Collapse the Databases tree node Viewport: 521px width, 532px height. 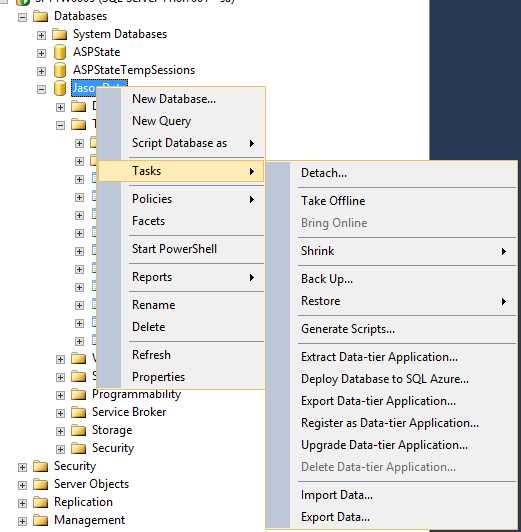(22, 17)
